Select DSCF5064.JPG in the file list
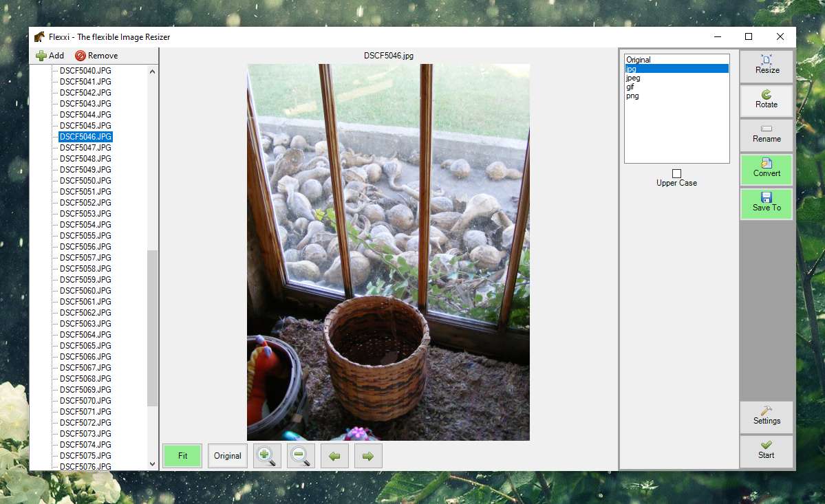 (x=85, y=335)
